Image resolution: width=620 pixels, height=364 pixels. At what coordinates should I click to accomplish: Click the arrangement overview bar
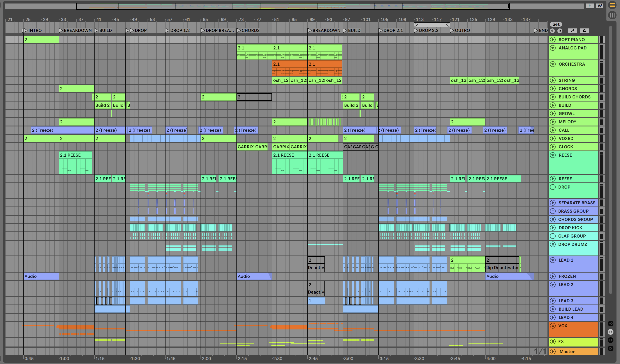pyautogui.click(x=293, y=6)
